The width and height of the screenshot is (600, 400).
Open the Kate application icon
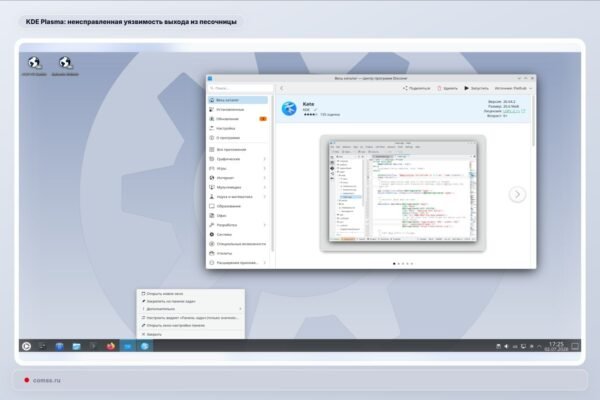coord(289,109)
